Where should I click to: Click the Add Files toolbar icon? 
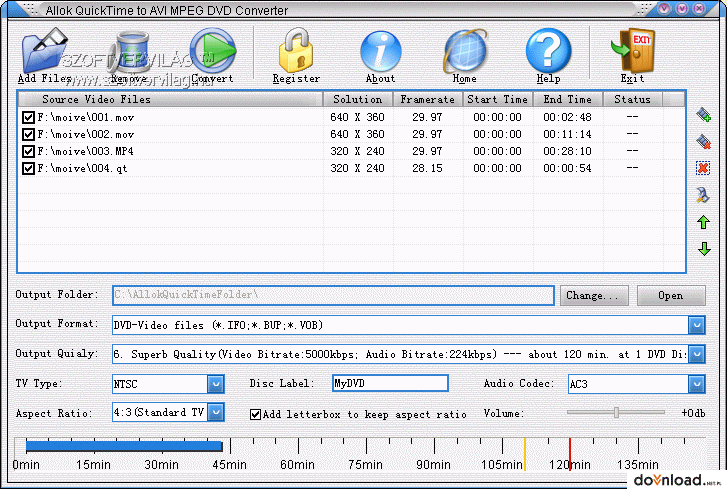point(45,50)
